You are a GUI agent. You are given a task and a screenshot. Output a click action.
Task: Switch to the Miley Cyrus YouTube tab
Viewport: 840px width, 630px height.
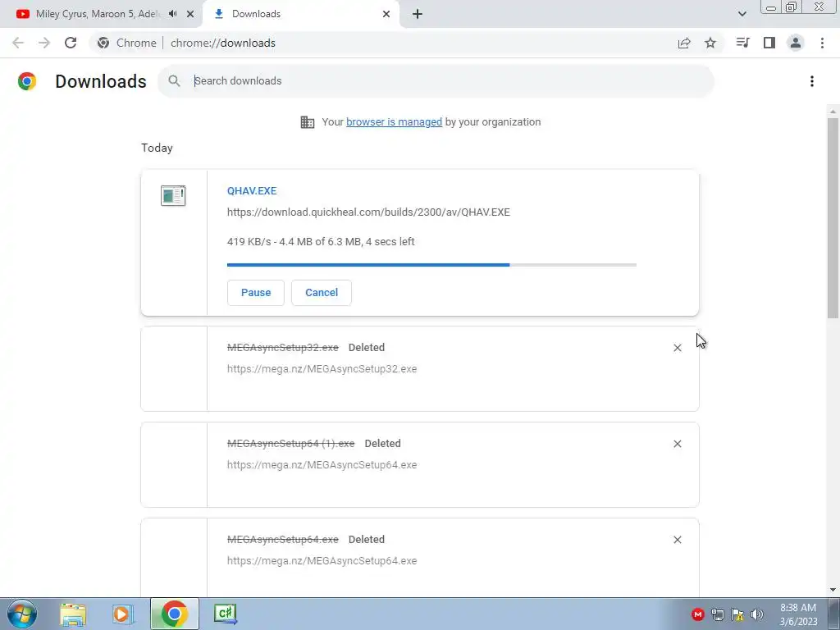[98, 14]
